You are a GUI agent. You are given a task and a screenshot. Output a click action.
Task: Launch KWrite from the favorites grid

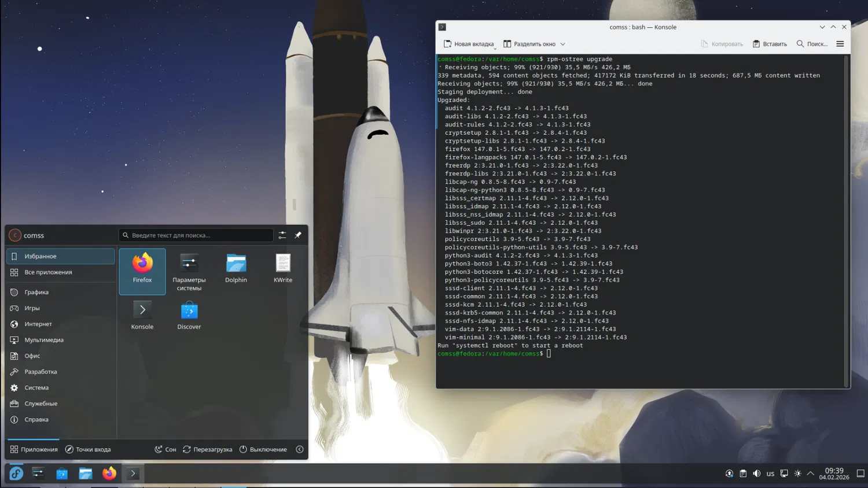coord(283,272)
